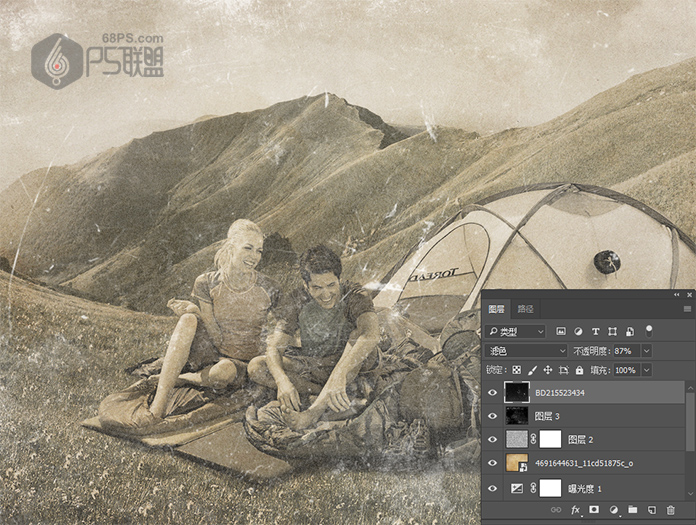Open the 滤色 blend mode dropdown
The image size is (696, 525).
(x=526, y=351)
